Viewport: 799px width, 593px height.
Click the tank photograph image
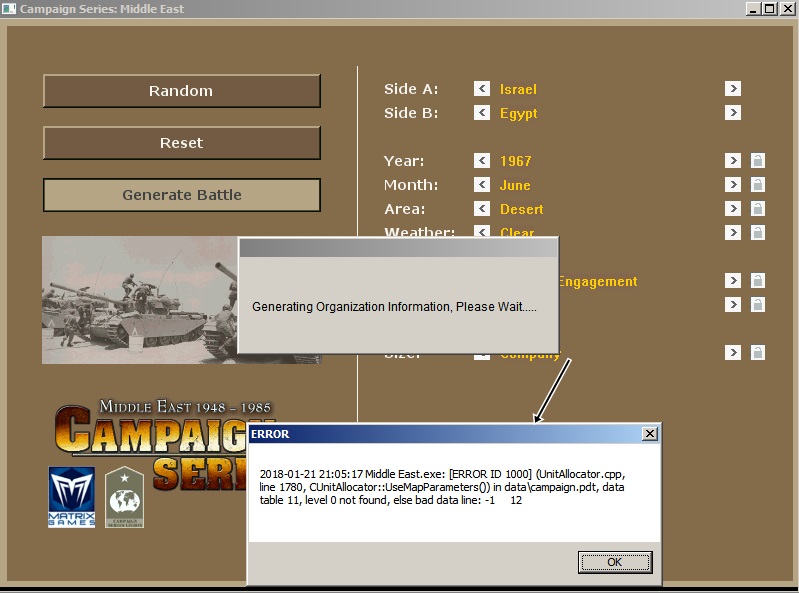pos(140,300)
